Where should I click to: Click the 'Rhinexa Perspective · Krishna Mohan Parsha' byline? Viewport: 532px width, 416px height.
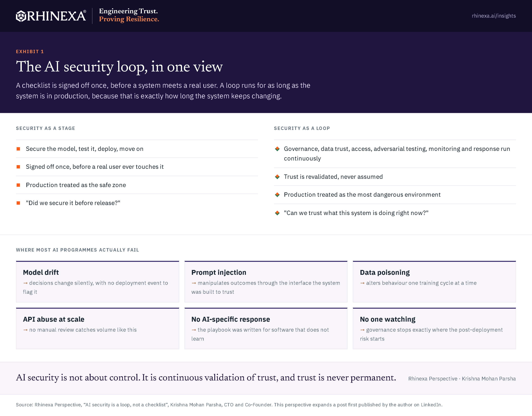462,379
